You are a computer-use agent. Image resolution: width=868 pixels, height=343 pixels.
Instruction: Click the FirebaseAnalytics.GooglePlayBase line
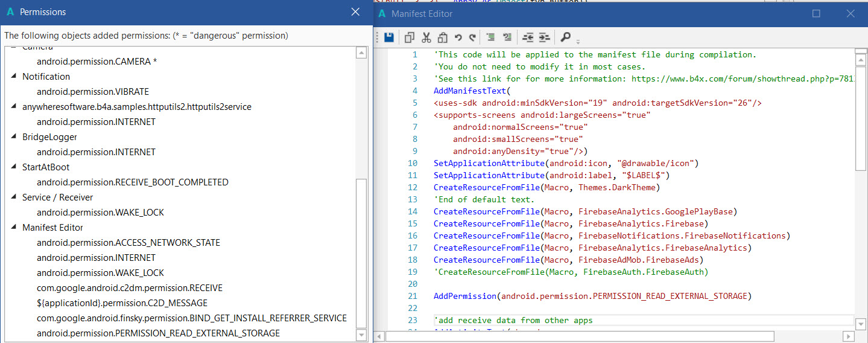pyautogui.click(x=585, y=211)
